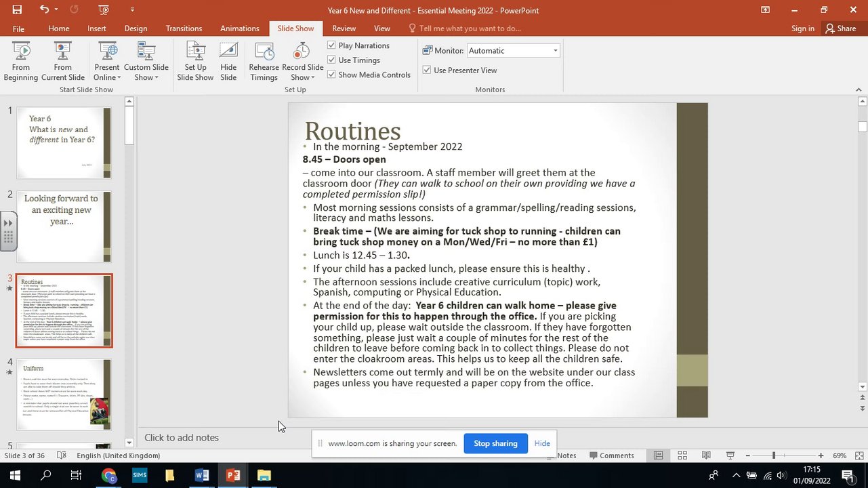Toggle Show Media Controls checkbox
868x488 pixels.
coord(331,75)
